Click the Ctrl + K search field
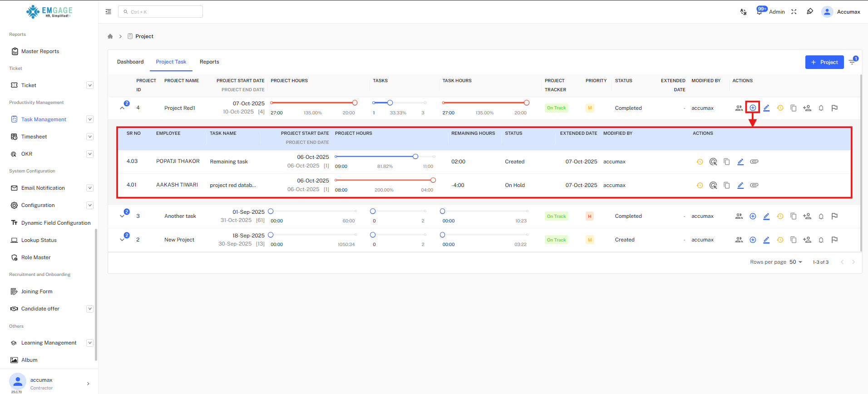Viewport: 868px width, 394px height. click(160, 12)
